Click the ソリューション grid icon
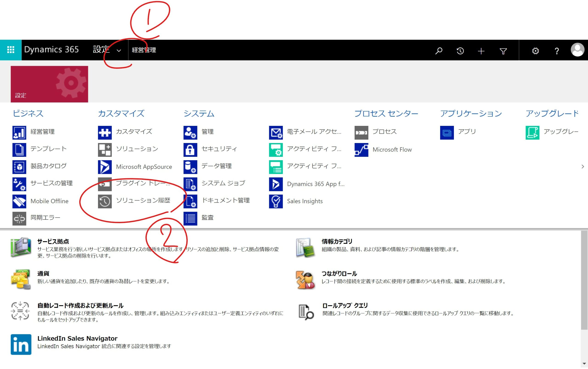This screenshot has height=369, width=588. 105,150
